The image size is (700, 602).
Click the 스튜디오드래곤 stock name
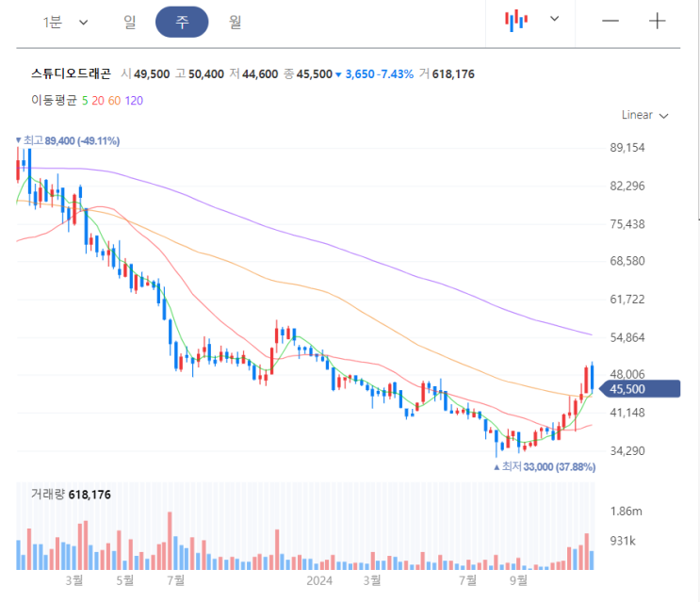pyautogui.click(x=71, y=73)
